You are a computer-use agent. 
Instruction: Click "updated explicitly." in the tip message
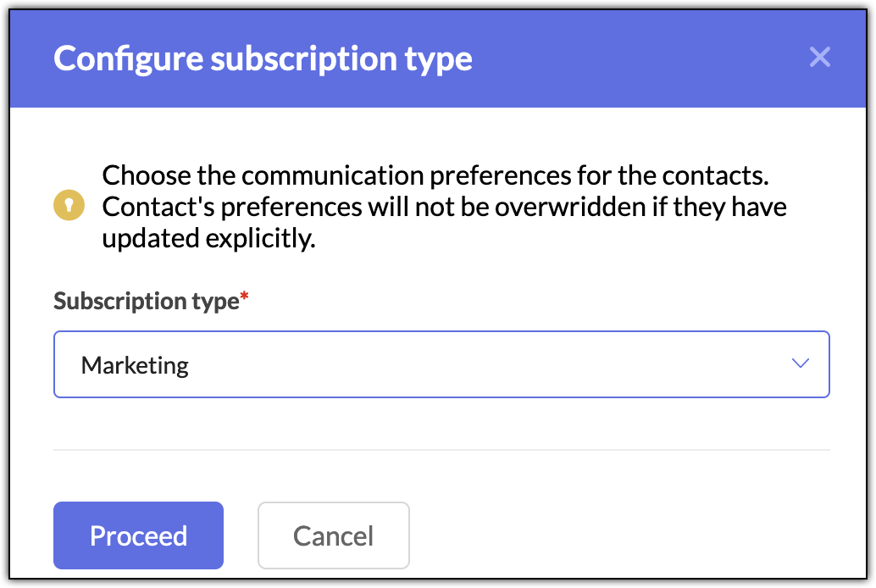(x=208, y=239)
